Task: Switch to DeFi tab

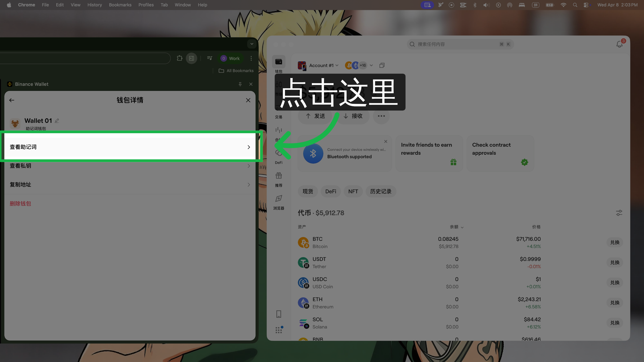Action: [x=331, y=191]
